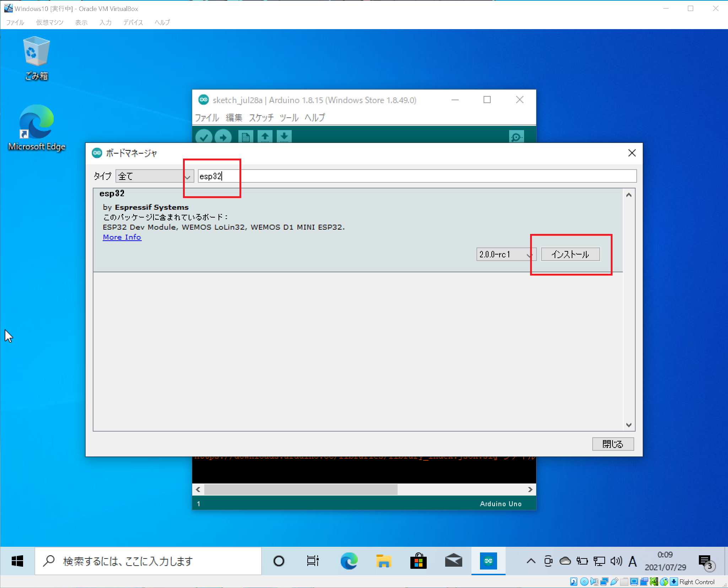This screenshot has height=588, width=728.
Task: Click the horizontal scrollbar in Arduino console
Action: (301, 490)
